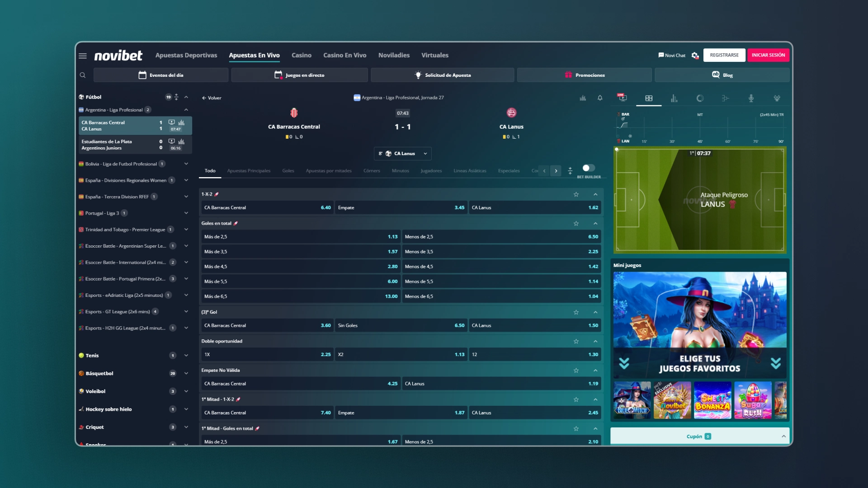Screen dimensions: 868x488
Task: Open the microphone commentary tab icon
Action: pyautogui.click(x=751, y=98)
